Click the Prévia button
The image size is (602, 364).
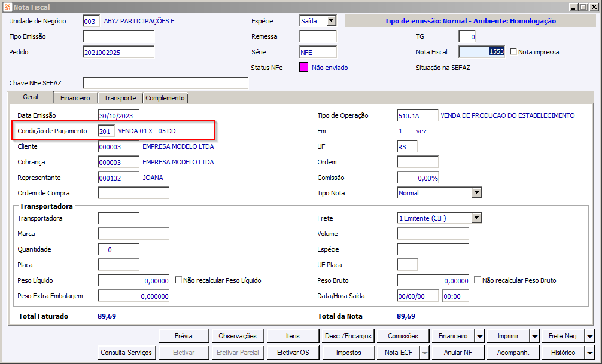(x=184, y=336)
